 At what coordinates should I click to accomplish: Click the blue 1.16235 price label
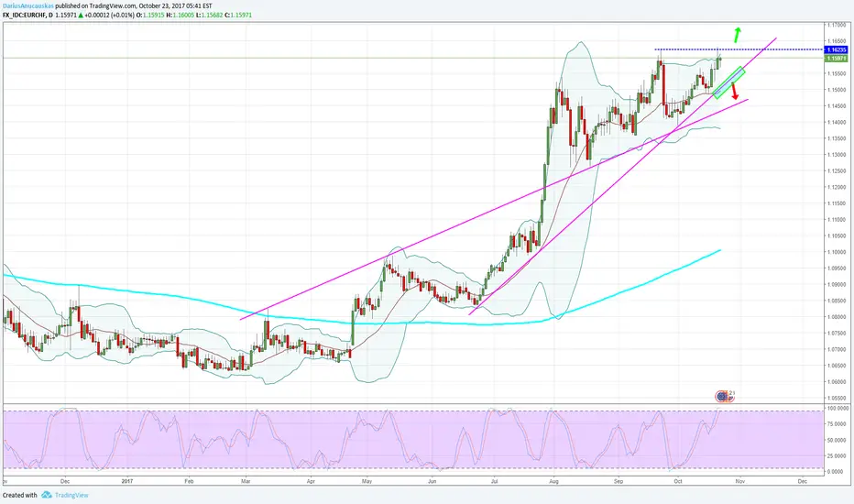click(x=837, y=49)
